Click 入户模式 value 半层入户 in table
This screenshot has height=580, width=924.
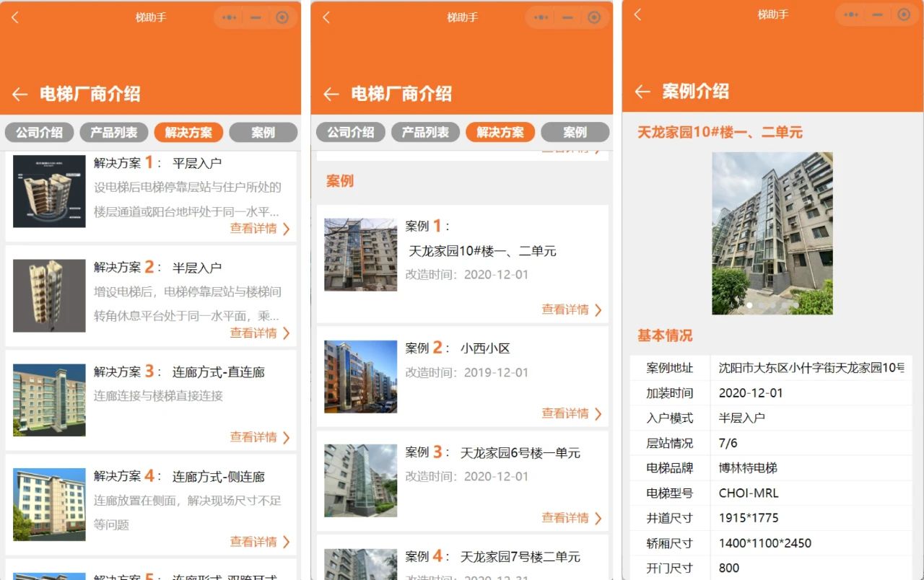click(x=742, y=418)
